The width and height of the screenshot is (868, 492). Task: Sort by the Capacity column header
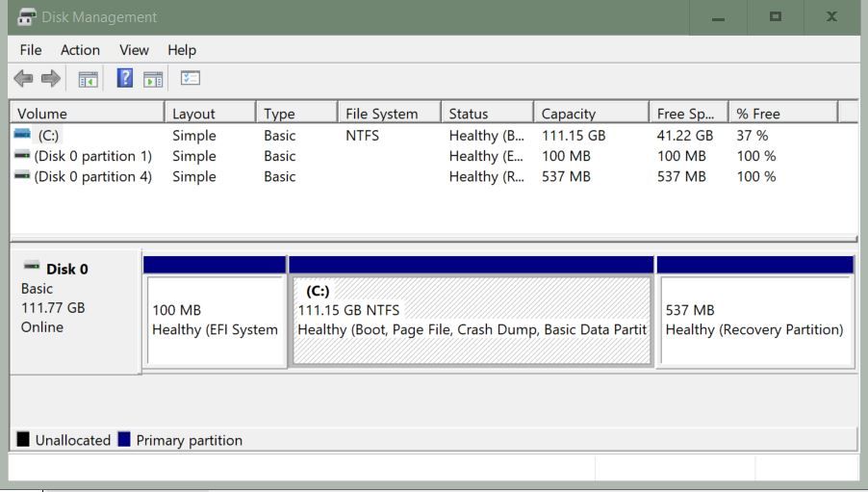pyautogui.click(x=590, y=114)
